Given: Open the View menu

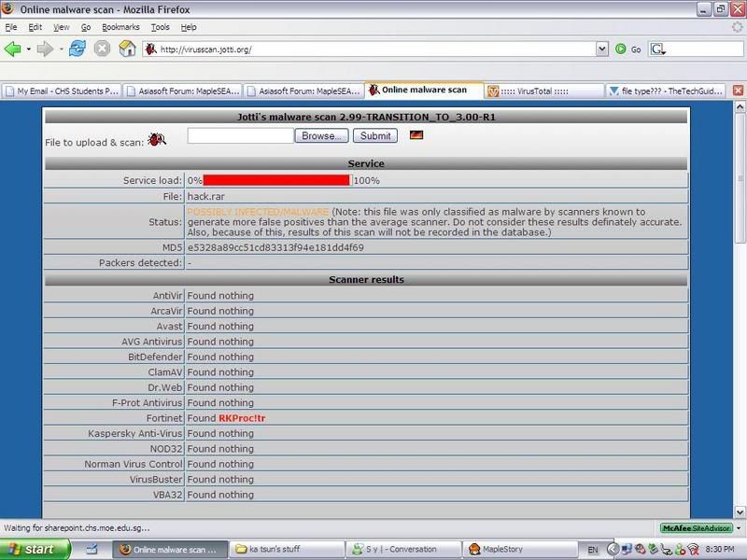Looking at the screenshot, I should [61, 27].
